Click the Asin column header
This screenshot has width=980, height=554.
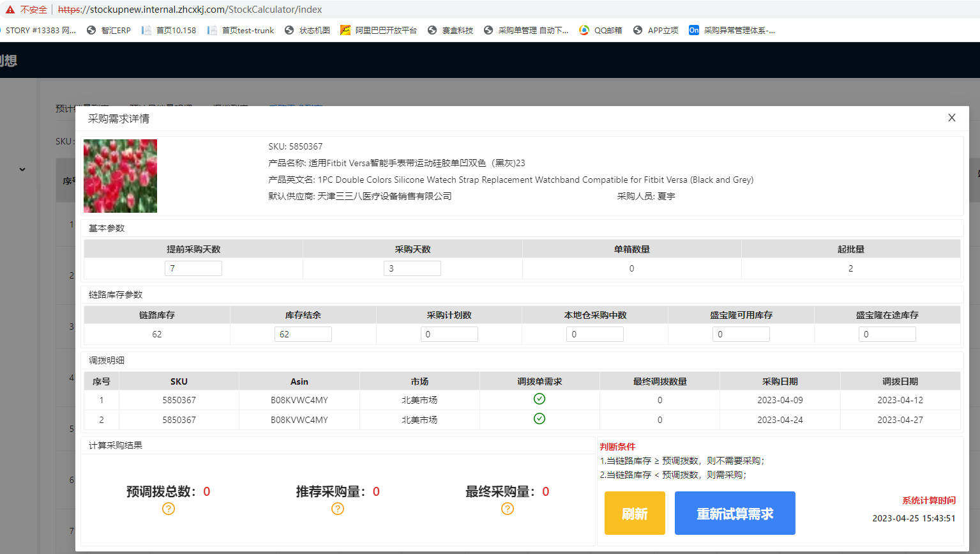(x=299, y=381)
